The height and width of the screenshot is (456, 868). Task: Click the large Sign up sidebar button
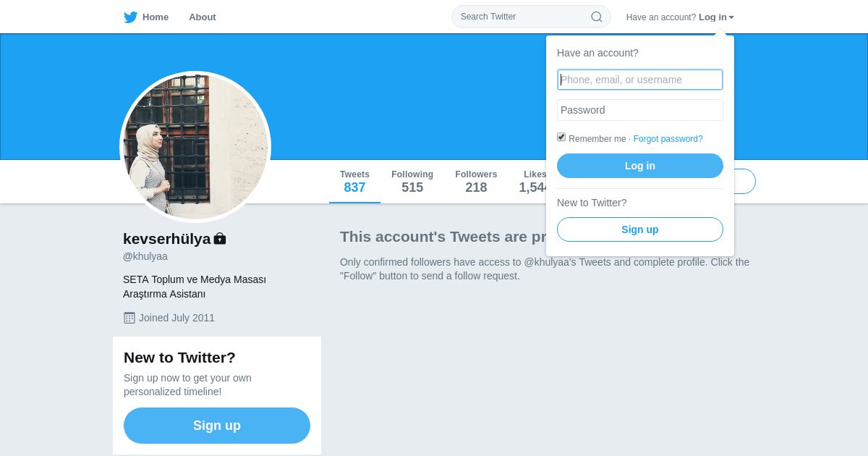pos(217,426)
